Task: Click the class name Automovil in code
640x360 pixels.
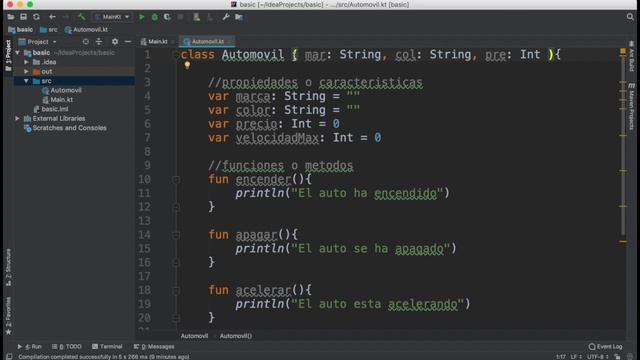Action: tap(253, 55)
